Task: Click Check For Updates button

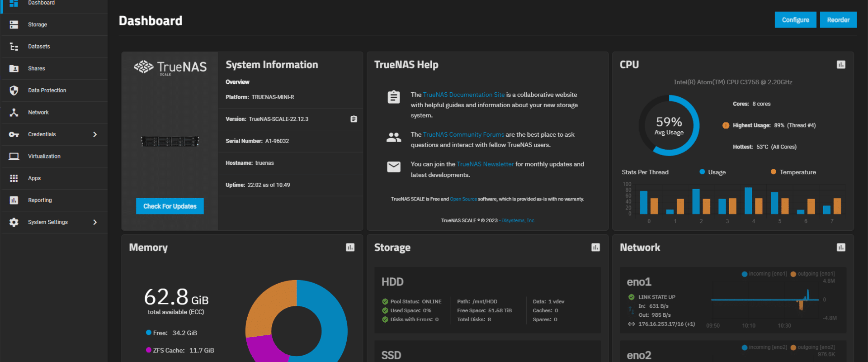Action: click(170, 206)
